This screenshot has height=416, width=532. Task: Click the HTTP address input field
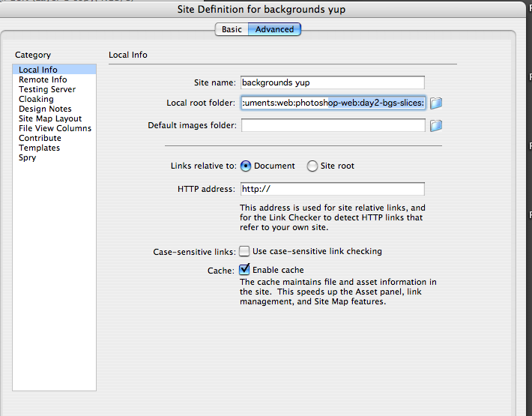coord(333,189)
